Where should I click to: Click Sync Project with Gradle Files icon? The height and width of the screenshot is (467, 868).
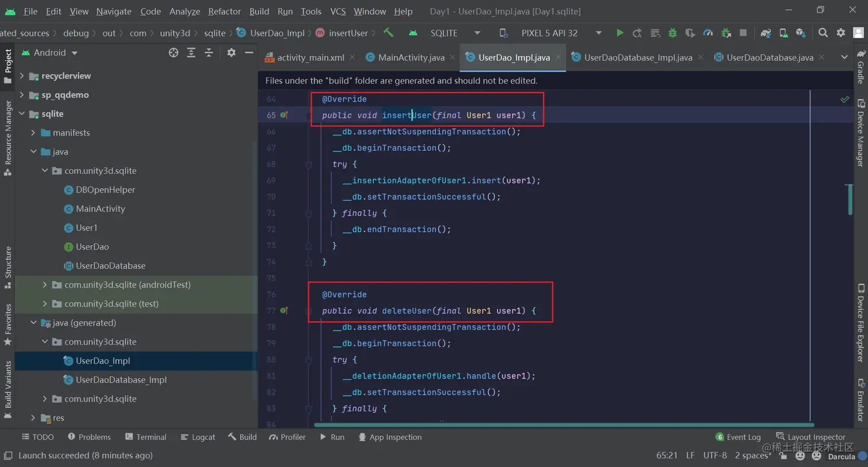[766, 33]
